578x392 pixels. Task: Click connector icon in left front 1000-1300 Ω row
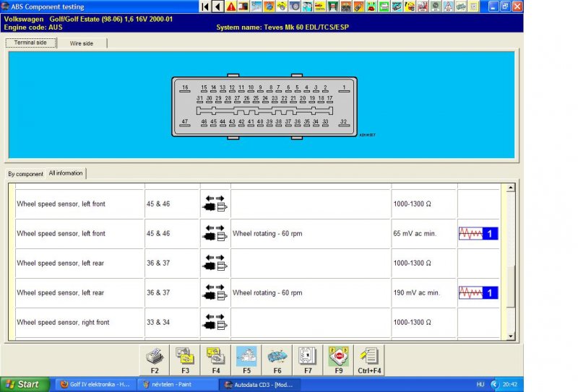coord(215,204)
